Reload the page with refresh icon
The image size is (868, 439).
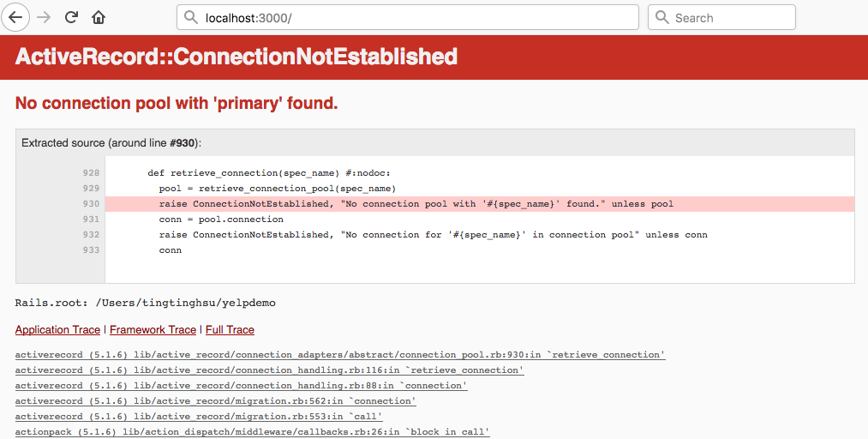click(72, 17)
